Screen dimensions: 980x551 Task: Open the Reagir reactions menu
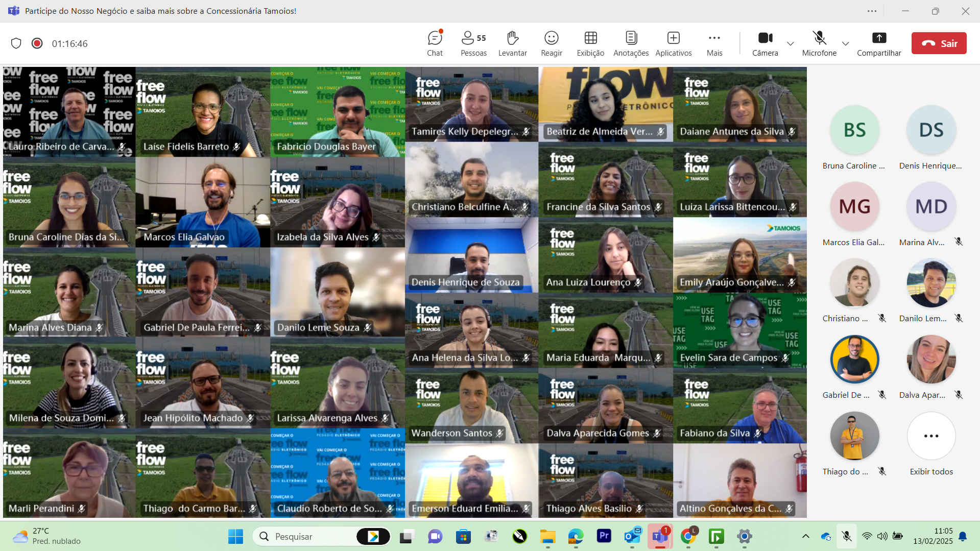pyautogui.click(x=552, y=43)
